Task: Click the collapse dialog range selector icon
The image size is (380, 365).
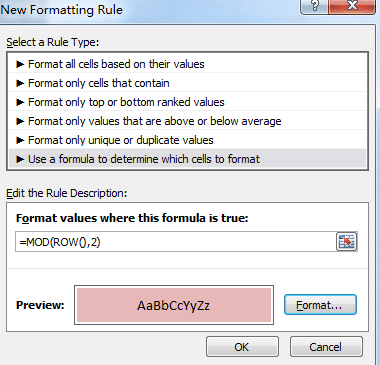Action: coord(346,242)
